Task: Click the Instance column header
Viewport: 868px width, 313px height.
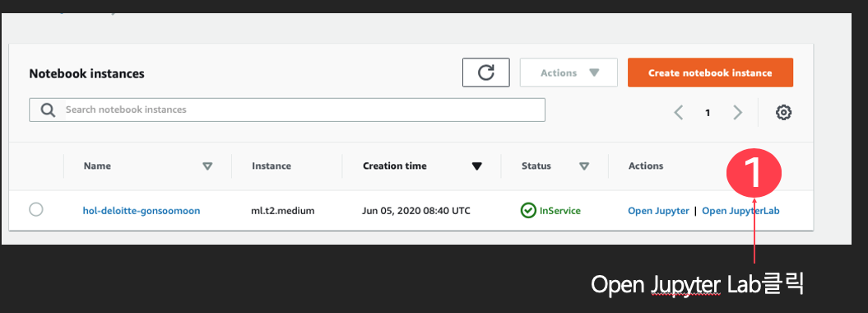Action: tap(272, 166)
